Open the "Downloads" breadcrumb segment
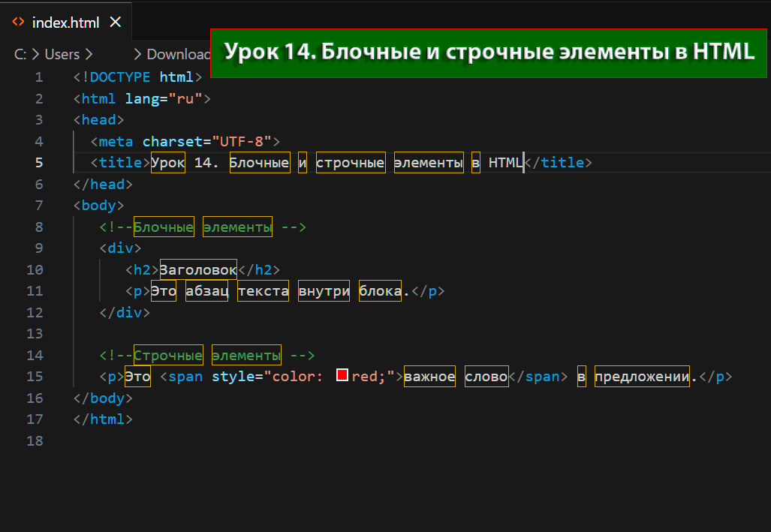Screen dimensions: 771x532 click(x=177, y=54)
